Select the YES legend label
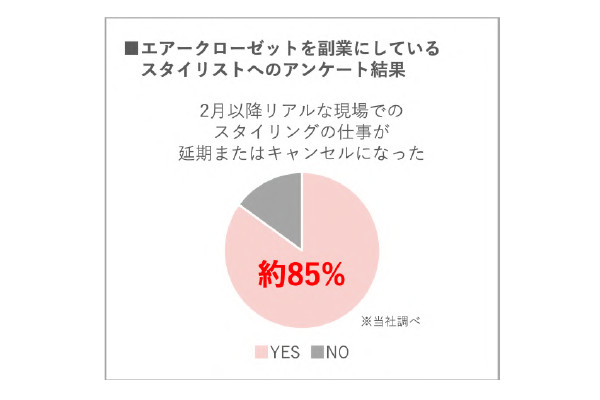This screenshot has height=400, width=600. click(285, 352)
